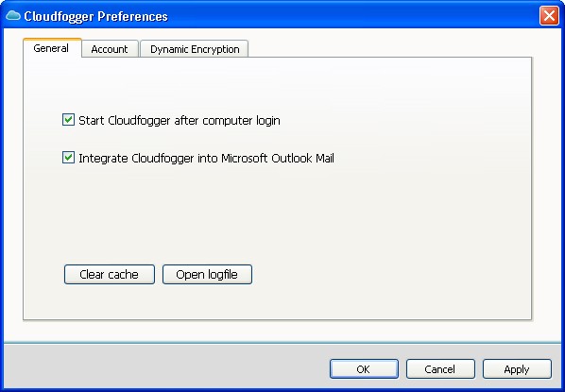
Task: Uncheck Start Cloudfogger after computer login checkbox
Action: [x=68, y=120]
